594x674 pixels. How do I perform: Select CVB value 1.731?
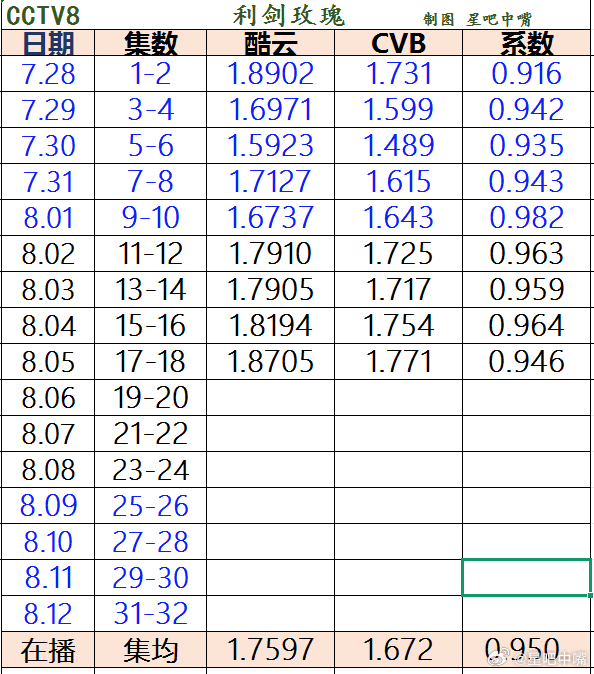(398, 74)
